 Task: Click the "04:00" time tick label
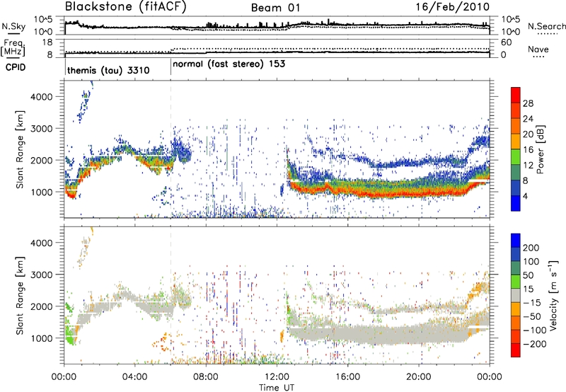click(x=134, y=377)
